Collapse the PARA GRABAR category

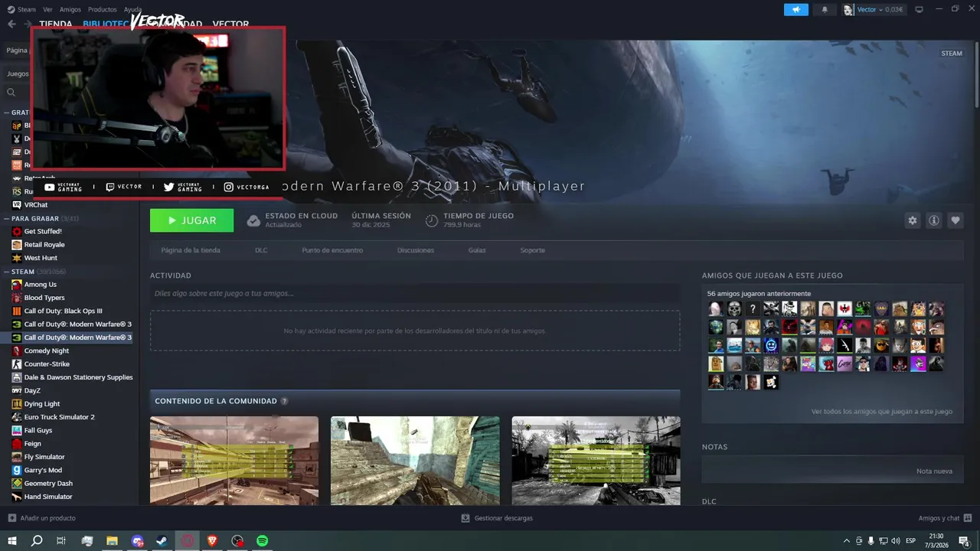[x=6, y=218]
